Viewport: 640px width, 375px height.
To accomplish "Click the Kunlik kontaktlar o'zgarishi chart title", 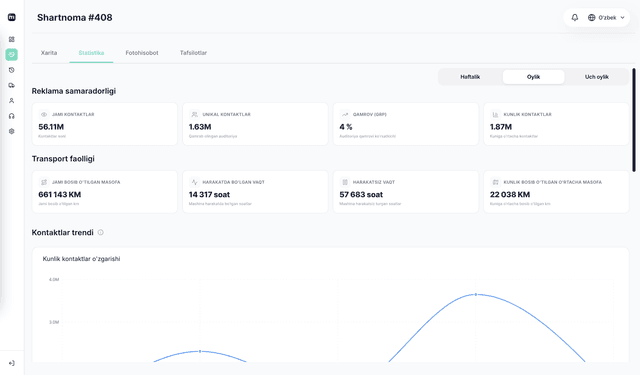I will tap(81, 259).
